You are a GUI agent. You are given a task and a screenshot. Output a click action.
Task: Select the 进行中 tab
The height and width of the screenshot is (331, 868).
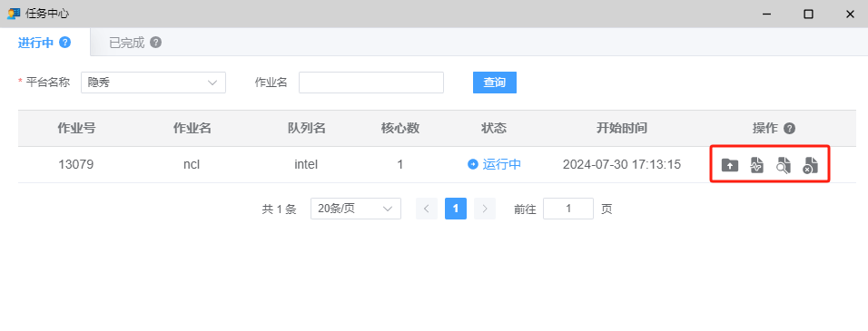35,43
